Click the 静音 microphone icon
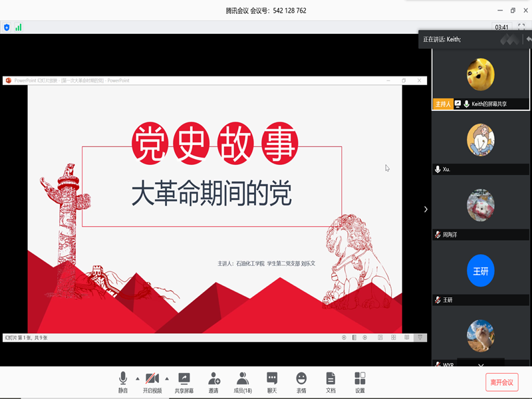Viewport: 532px width, 399px height. 123,378
